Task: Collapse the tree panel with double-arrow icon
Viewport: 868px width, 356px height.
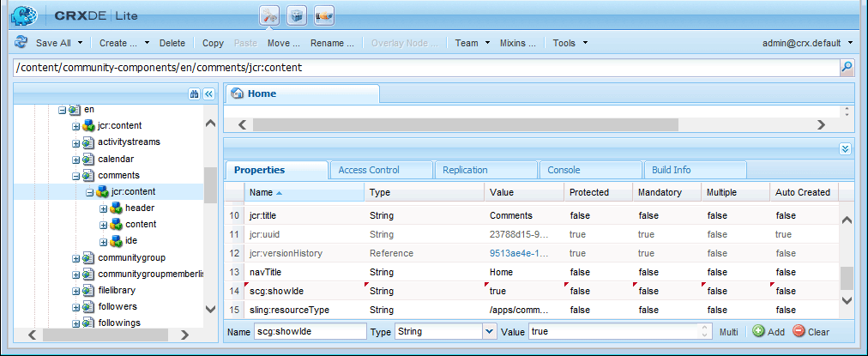Action: (208, 94)
